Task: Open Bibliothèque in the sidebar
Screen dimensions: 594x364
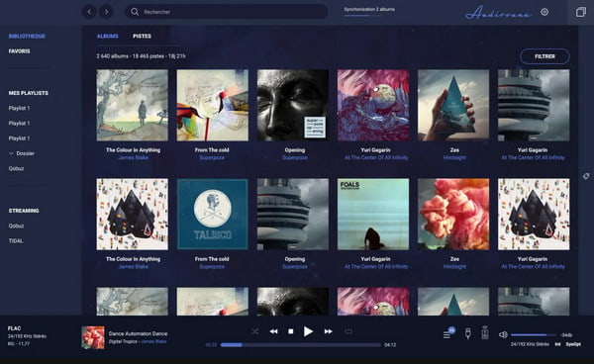Action: (x=27, y=36)
